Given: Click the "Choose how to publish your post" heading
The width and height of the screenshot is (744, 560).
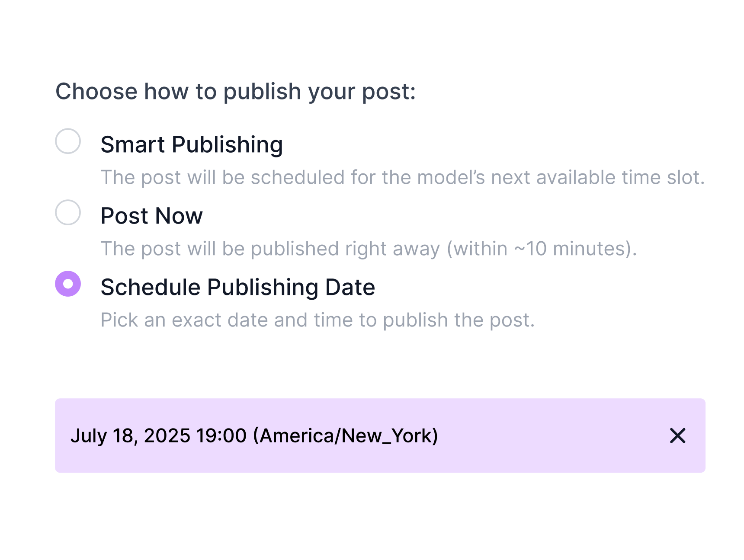Looking at the screenshot, I should click(235, 91).
